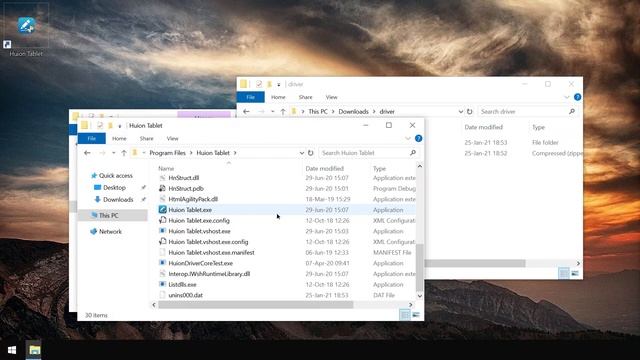Open the Windows Start menu

(12, 350)
